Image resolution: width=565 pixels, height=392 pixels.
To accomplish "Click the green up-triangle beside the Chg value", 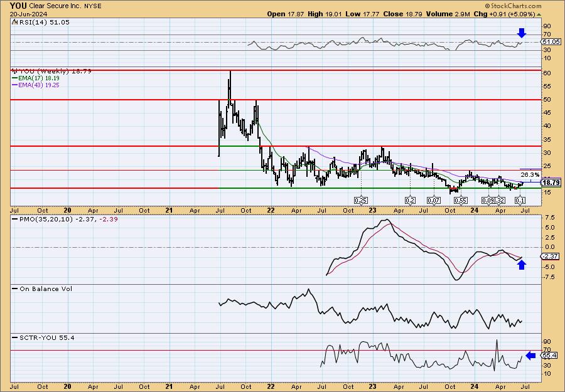I will pyautogui.click(x=539, y=14).
